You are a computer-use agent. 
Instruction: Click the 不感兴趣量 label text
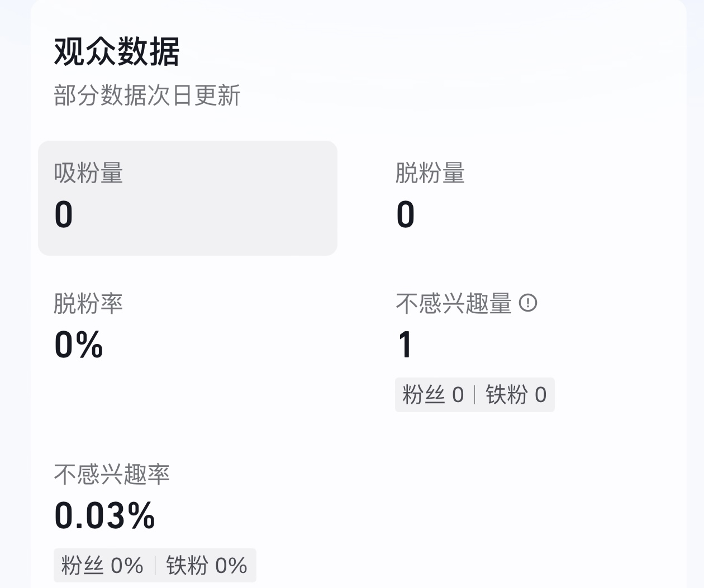(x=454, y=303)
